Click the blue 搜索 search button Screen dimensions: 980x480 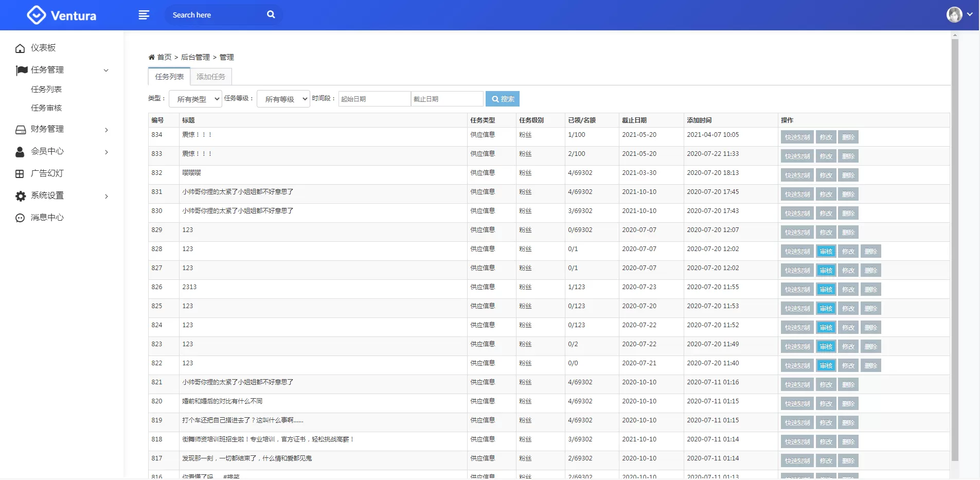(503, 99)
